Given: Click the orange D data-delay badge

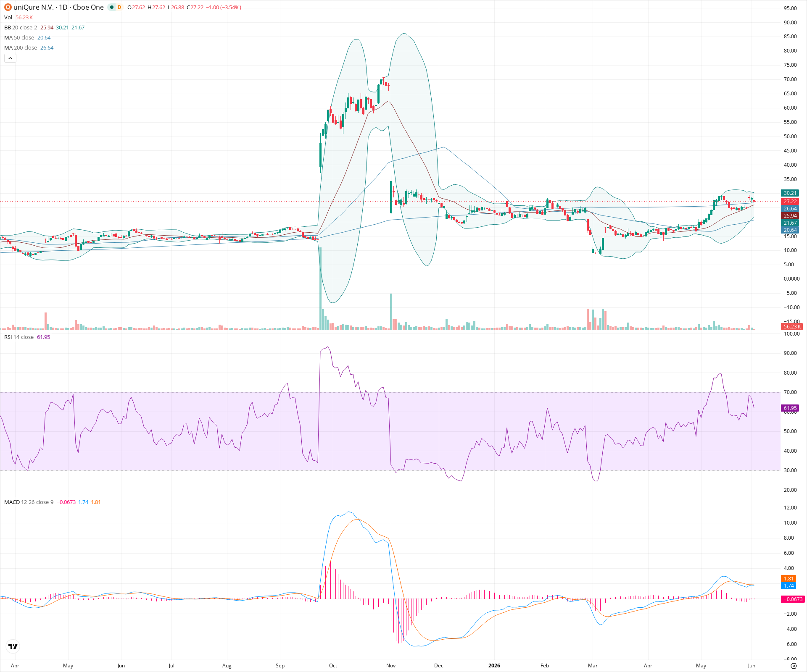Looking at the screenshot, I should (119, 7).
